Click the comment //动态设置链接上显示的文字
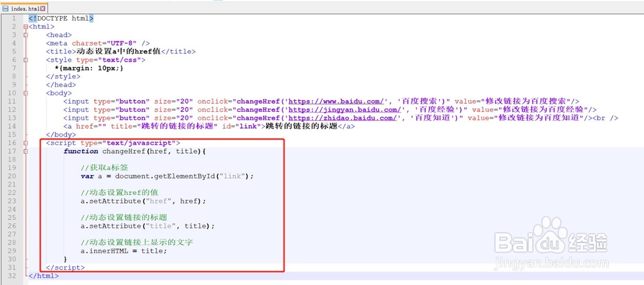 coord(137,243)
